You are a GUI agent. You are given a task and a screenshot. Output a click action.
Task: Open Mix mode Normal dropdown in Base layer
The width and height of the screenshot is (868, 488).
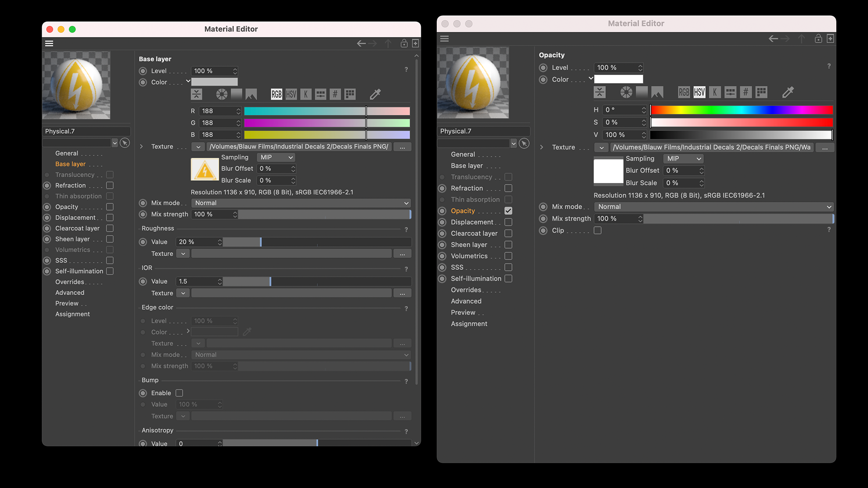click(x=301, y=203)
